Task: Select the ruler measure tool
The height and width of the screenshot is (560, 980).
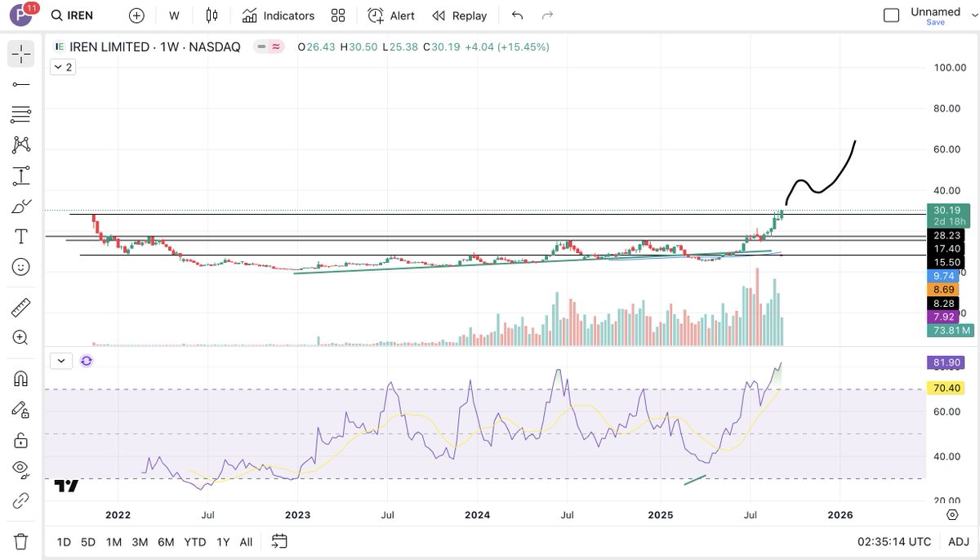Action: pos(21,308)
